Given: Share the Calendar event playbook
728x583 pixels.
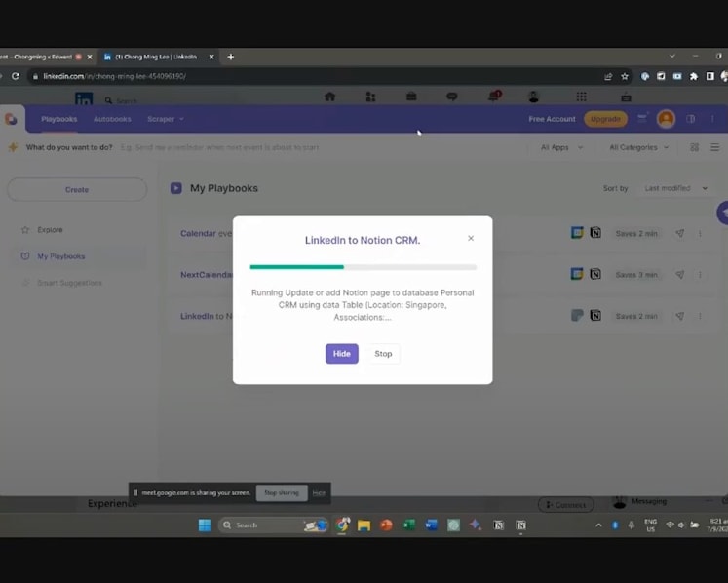Looking at the screenshot, I should coord(679,233).
